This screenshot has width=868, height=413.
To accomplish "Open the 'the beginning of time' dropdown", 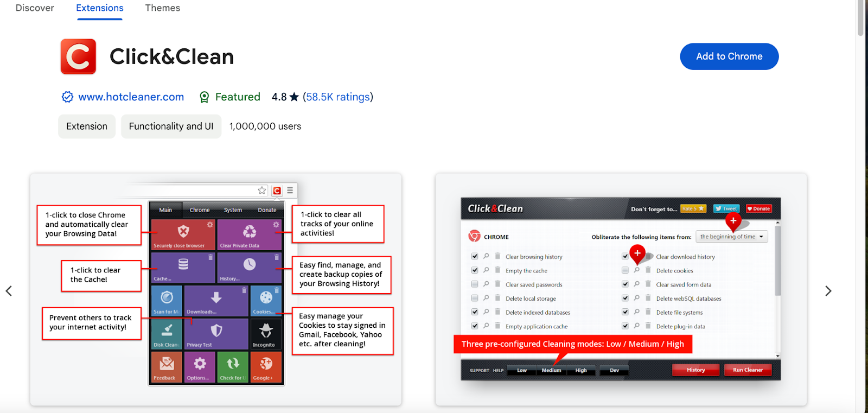I will point(732,237).
